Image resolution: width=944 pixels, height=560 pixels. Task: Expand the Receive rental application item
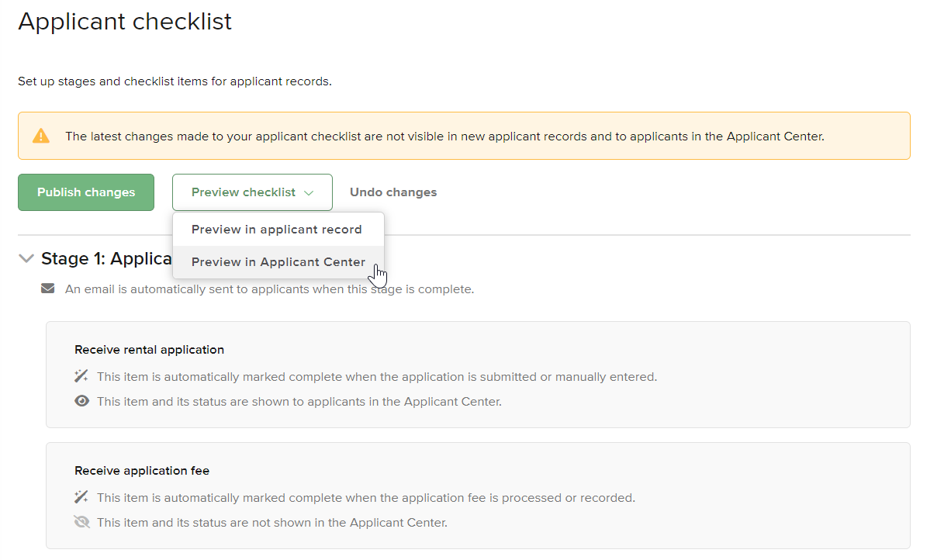coord(149,349)
